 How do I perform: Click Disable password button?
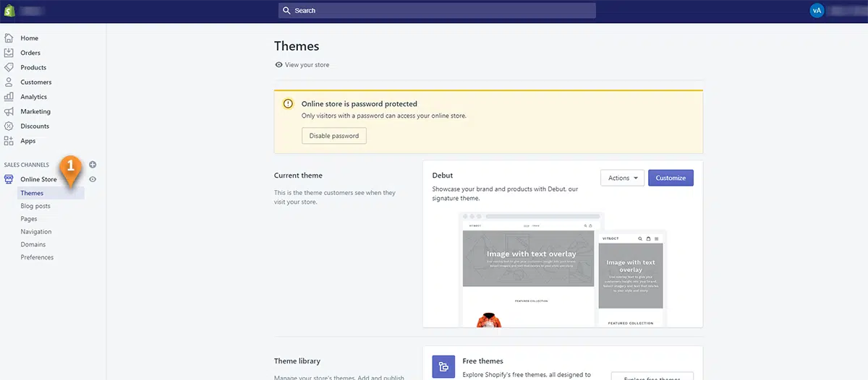pos(333,136)
